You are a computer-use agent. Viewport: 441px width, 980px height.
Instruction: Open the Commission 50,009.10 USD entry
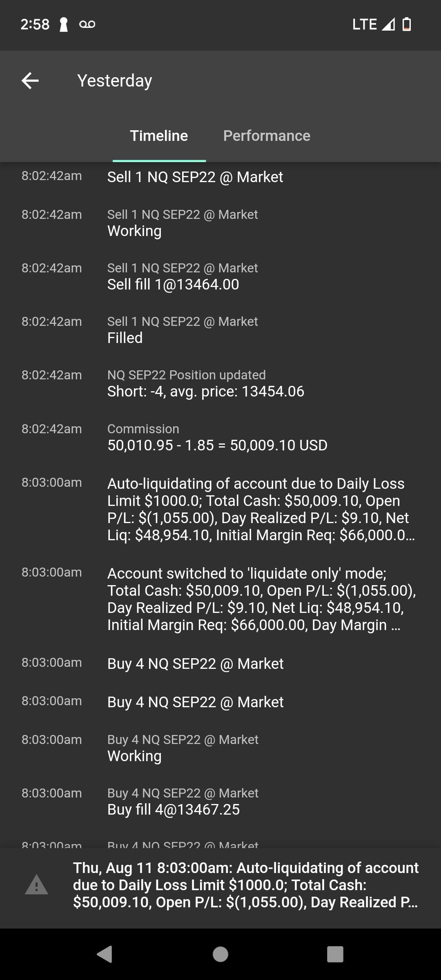pos(220,437)
